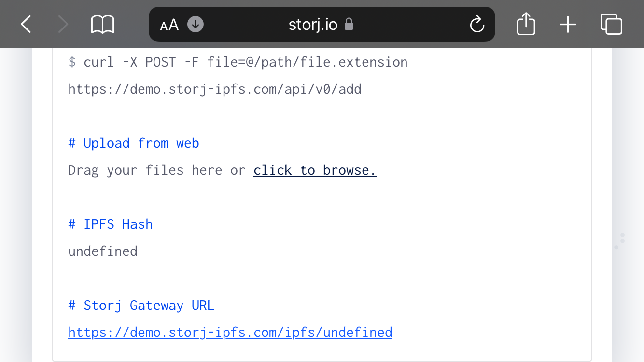
Task: Show the open tabs overview
Action: coord(611,24)
